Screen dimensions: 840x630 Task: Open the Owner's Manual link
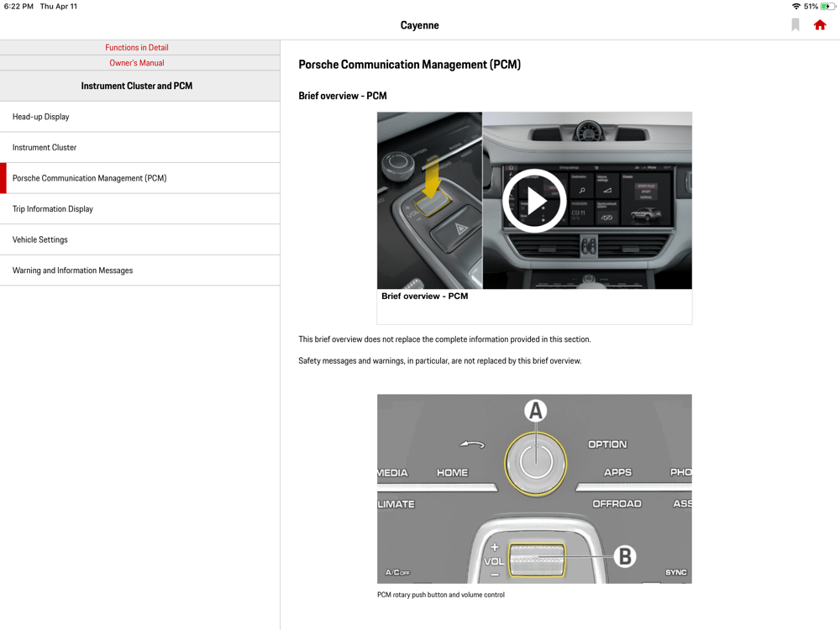point(137,63)
